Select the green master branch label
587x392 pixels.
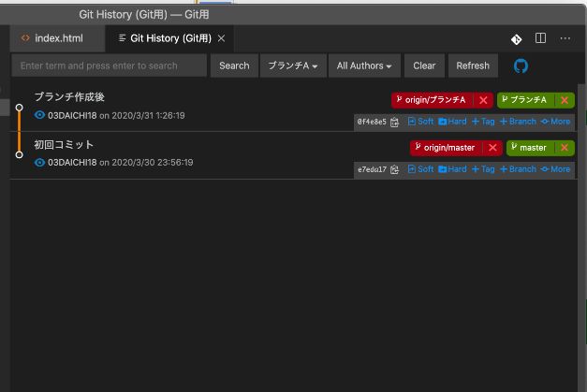point(530,148)
